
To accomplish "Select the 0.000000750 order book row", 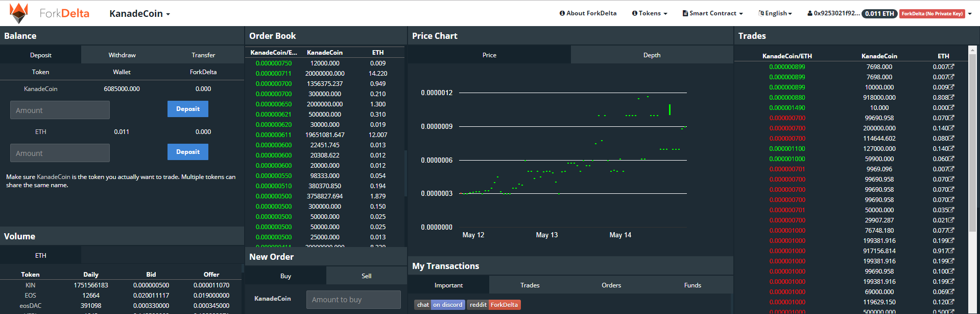I will (325, 63).
